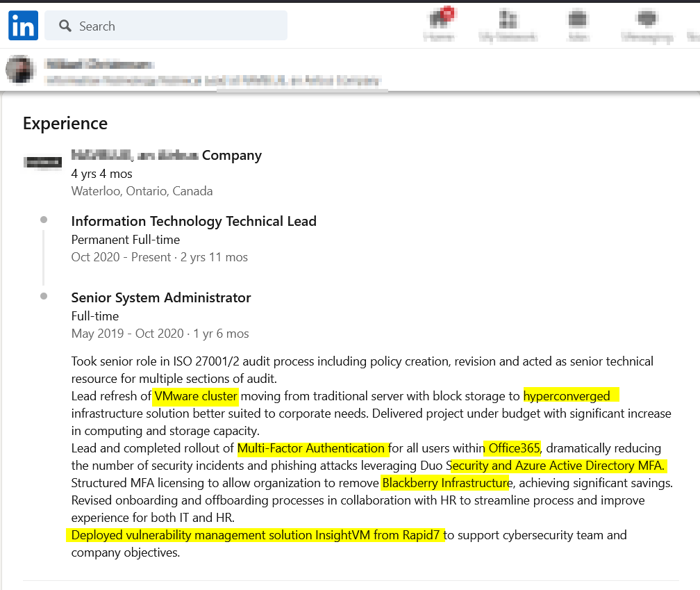The width and height of the screenshot is (700, 590).
Task: Select the Information Technology Technical Lead title
Action: [x=194, y=221]
